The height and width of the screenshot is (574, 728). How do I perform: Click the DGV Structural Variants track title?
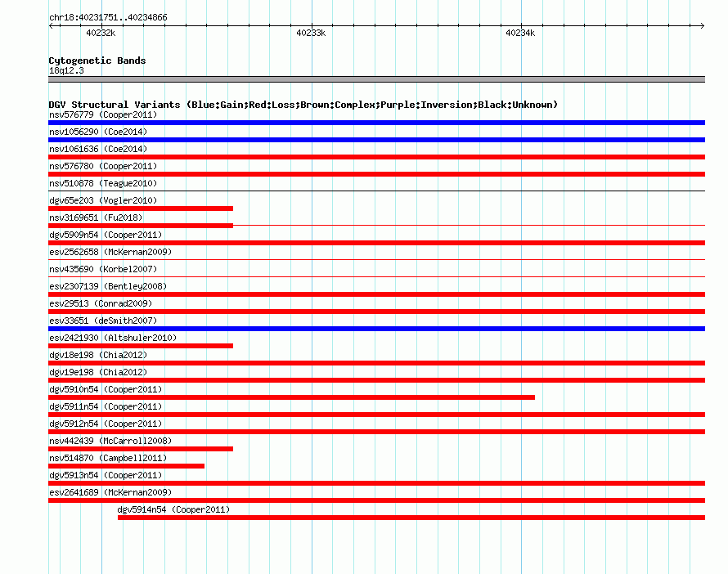(303, 105)
